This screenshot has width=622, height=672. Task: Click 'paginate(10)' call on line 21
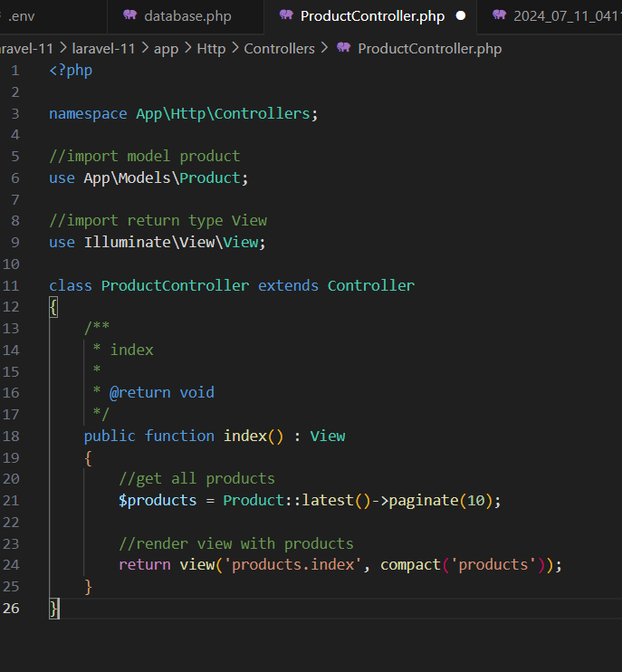coord(441,501)
